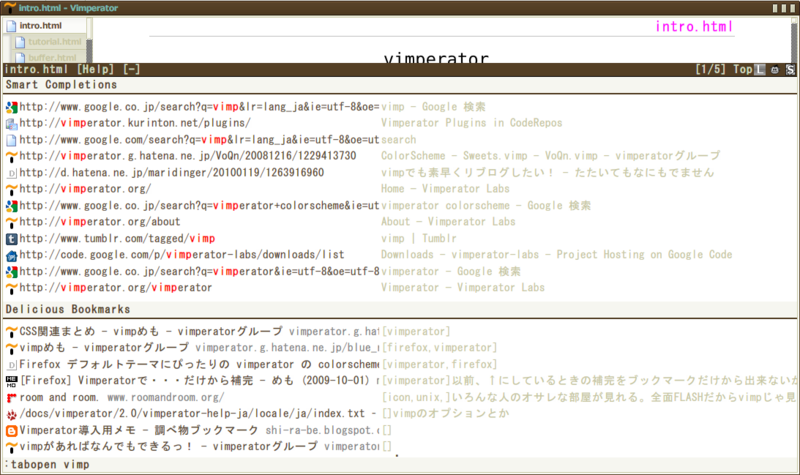Click the red favicon of the room and room bookmark
The height and width of the screenshot is (475, 800).
[11, 397]
